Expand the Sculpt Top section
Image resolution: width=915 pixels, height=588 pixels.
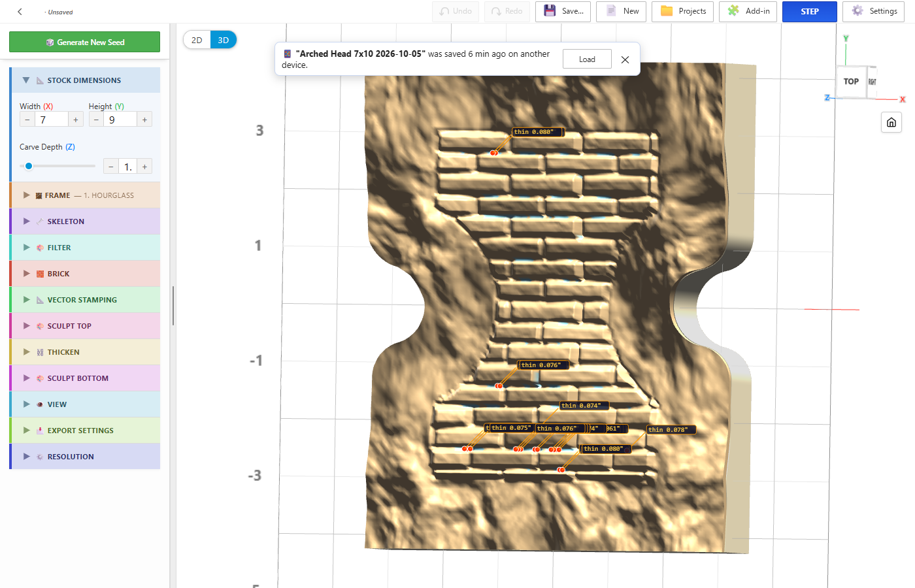pyautogui.click(x=26, y=326)
